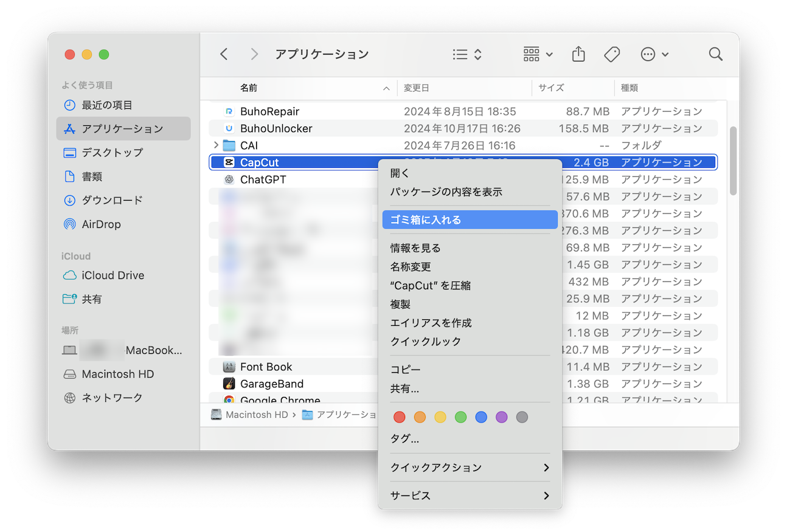The width and height of the screenshot is (787, 532).
Task: Go forward with the right chevron button
Action: point(254,54)
